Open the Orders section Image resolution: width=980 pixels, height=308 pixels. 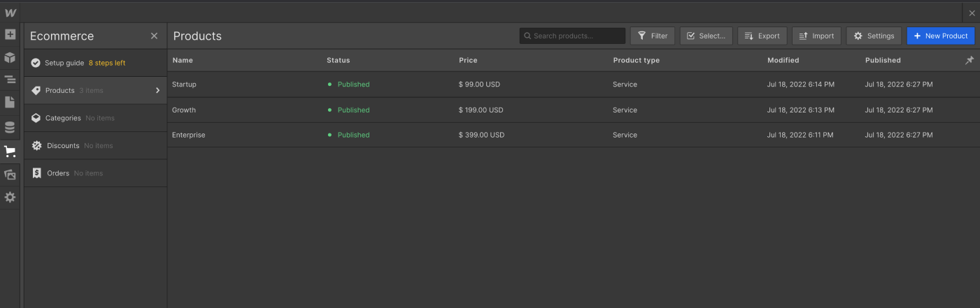[x=58, y=173]
